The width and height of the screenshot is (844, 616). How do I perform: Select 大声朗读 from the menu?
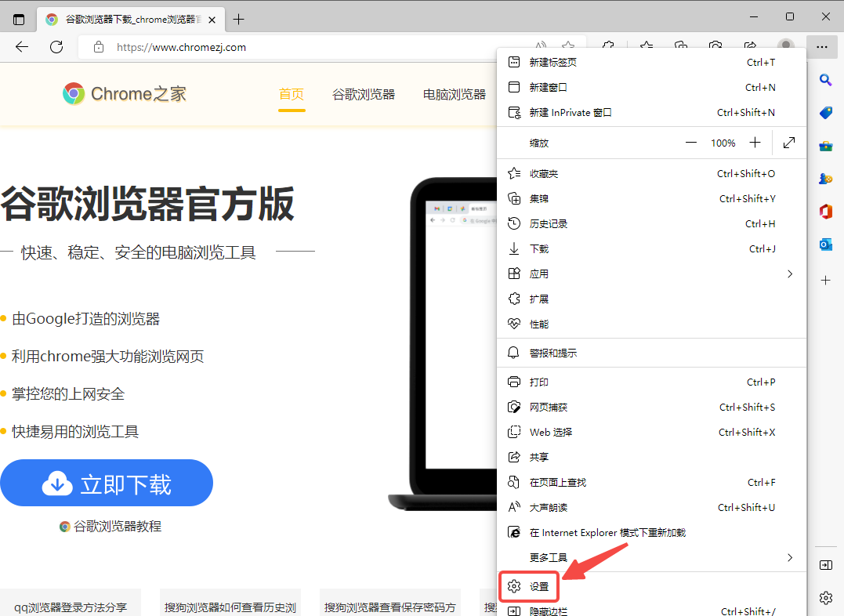point(651,507)
